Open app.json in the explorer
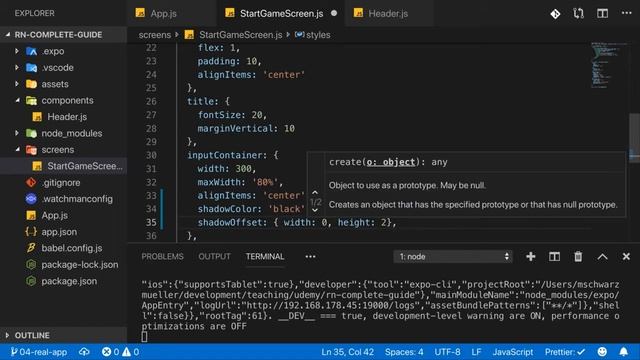 (x=59, y=231)
